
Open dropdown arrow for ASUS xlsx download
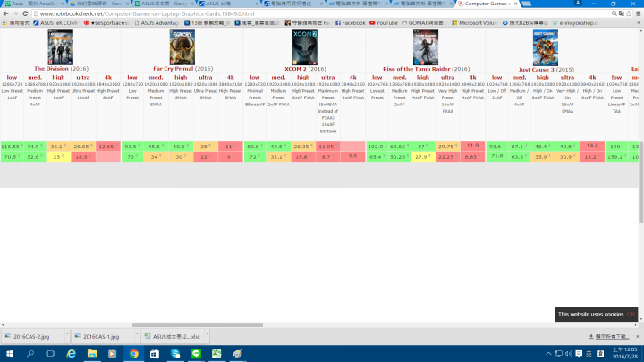207,335
